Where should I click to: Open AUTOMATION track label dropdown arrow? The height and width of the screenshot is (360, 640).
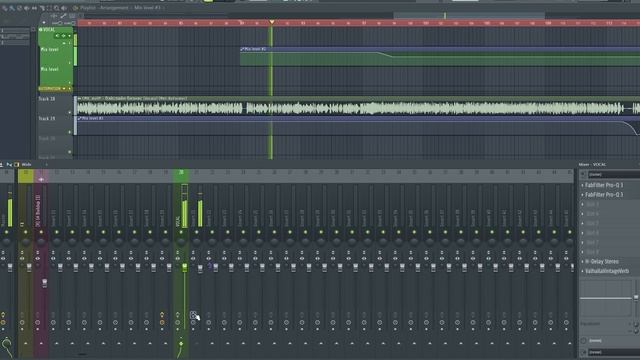(64, 89)
